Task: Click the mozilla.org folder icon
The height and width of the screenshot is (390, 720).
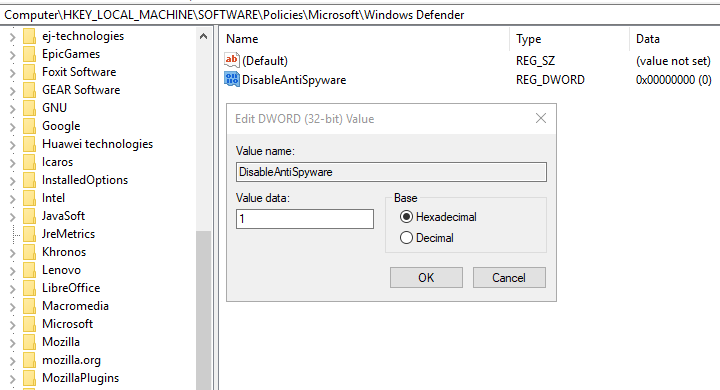Action: click(x=29, y=360)
